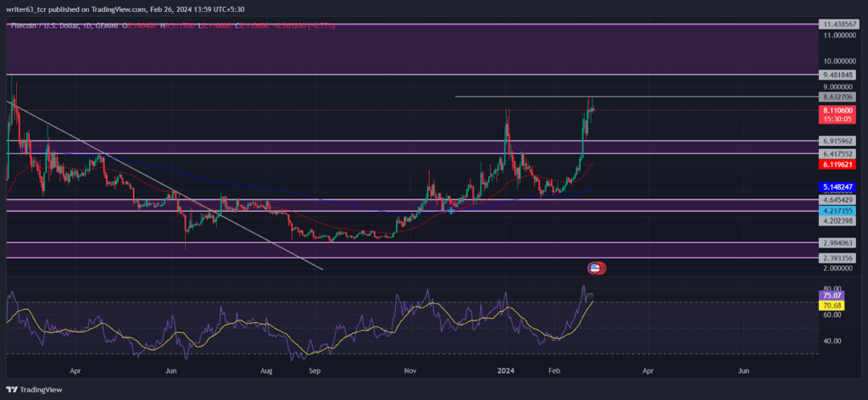Click the 6.417552 price level label
868x400 pixels.
coord(839,153)
